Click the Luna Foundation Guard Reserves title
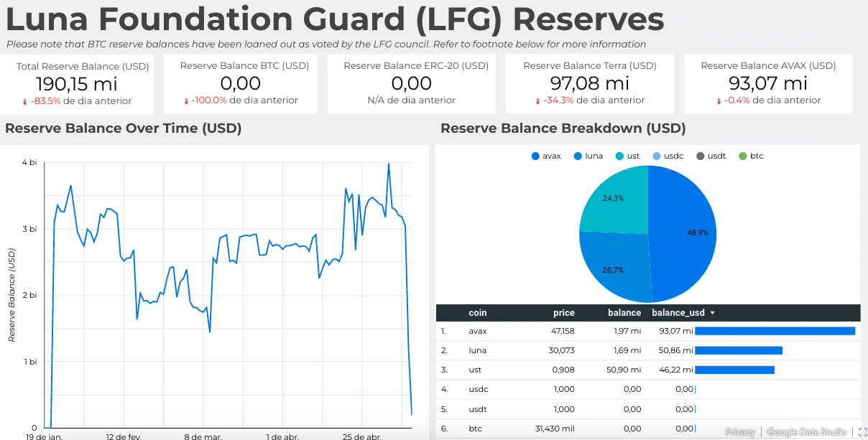This screenshot has height=440, width=868. [x=334, y=19]
